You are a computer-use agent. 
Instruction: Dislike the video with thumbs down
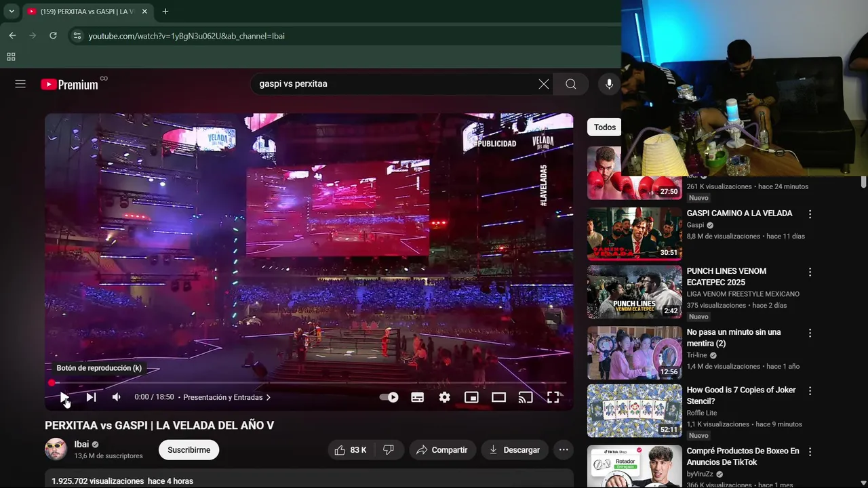tap(389, 450)
